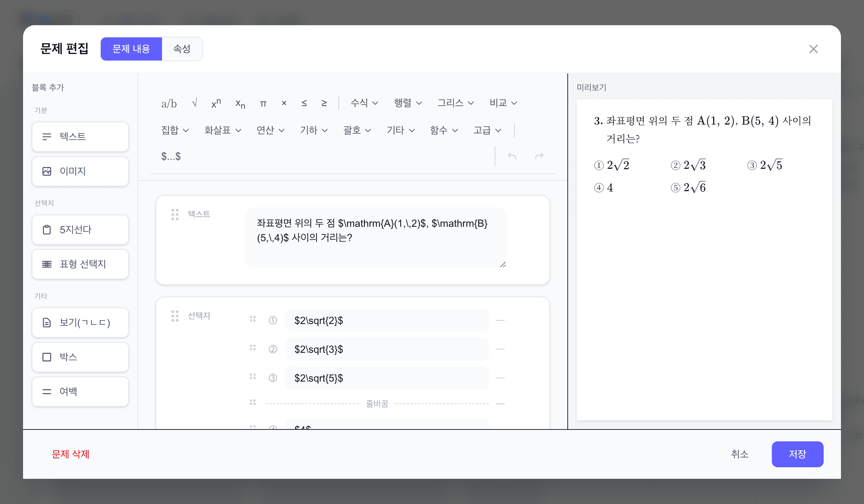Switch to the 문제 내용 tab
The height and width of the screenshot is (504, 864).
pos(131,49)
